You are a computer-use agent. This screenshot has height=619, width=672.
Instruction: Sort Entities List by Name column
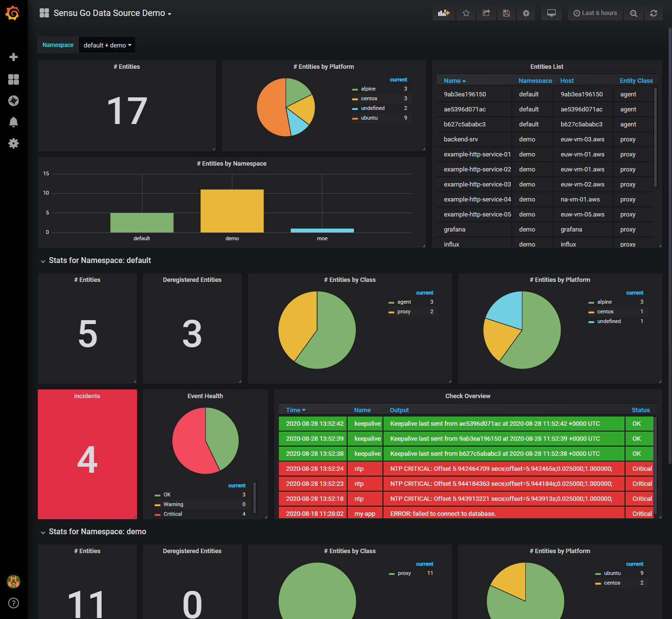point(455,81)
